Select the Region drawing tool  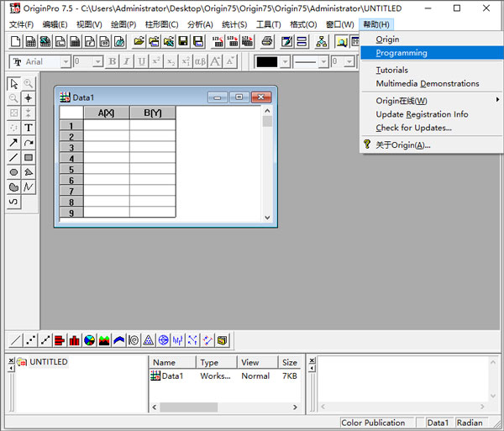click(13, 187)
